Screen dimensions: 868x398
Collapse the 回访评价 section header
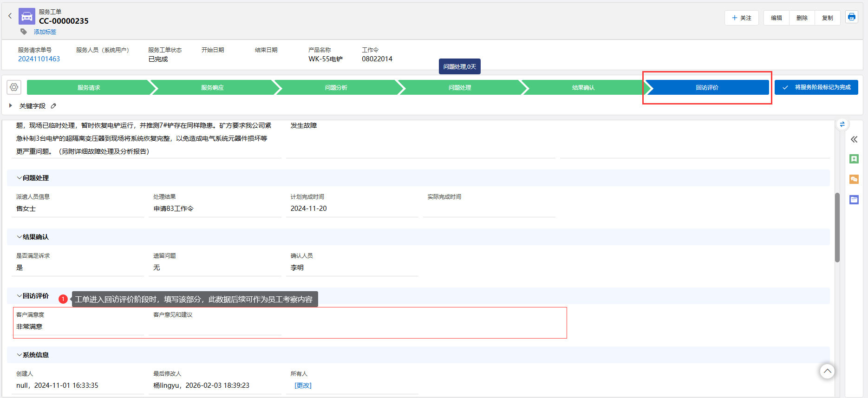pyautogui.click(x=20, y=296)
